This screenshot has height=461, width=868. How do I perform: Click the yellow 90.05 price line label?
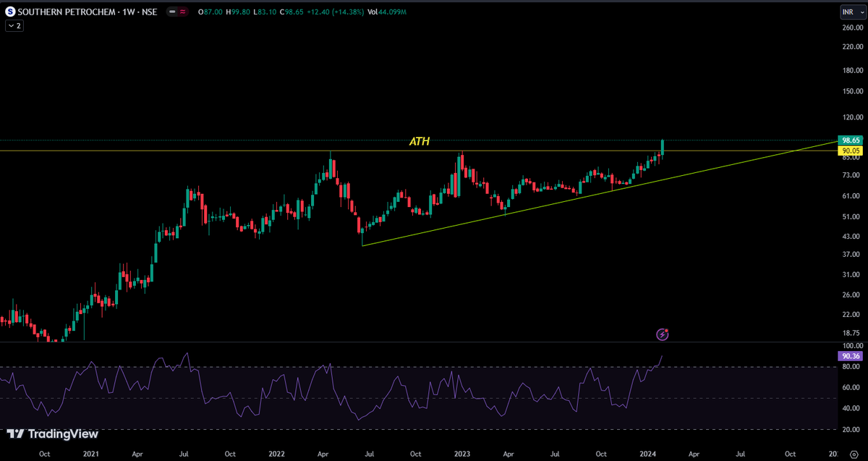850,151
